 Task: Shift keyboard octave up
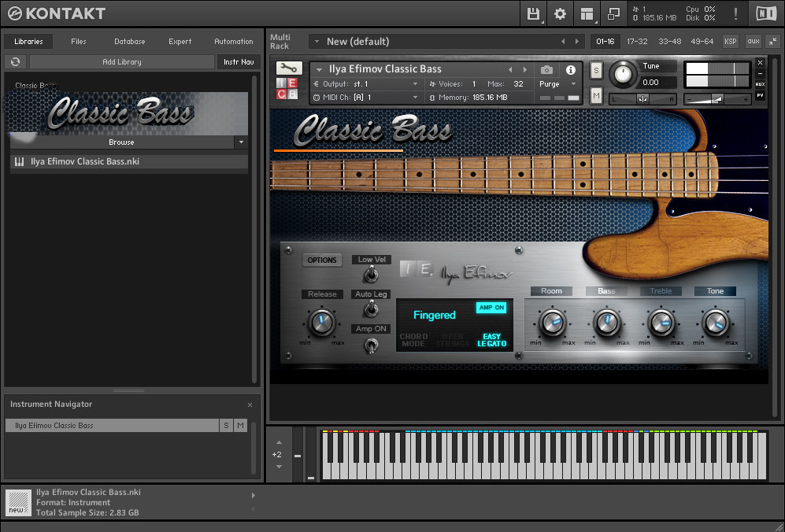pyautogui.click(x=279, y=442)
